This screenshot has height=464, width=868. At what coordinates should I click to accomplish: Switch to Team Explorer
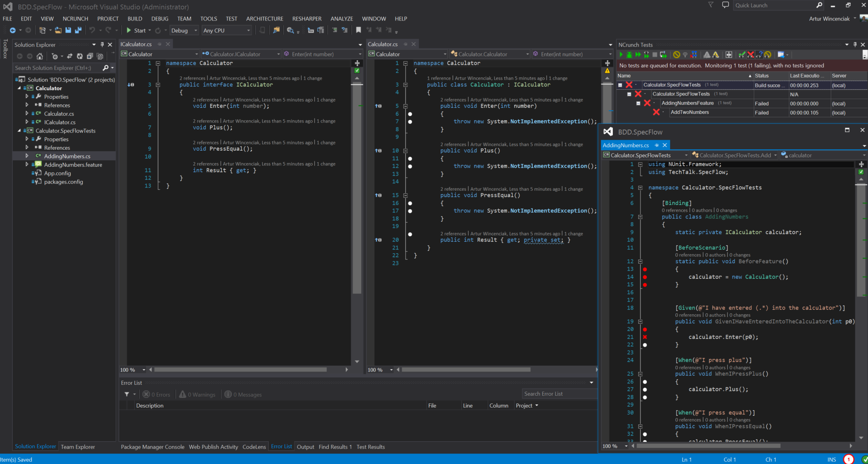78,447
